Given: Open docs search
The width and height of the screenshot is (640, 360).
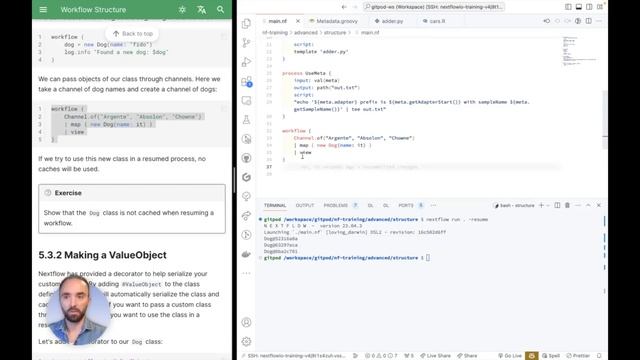Looking at the screenshot, I should tap(220, 9).
